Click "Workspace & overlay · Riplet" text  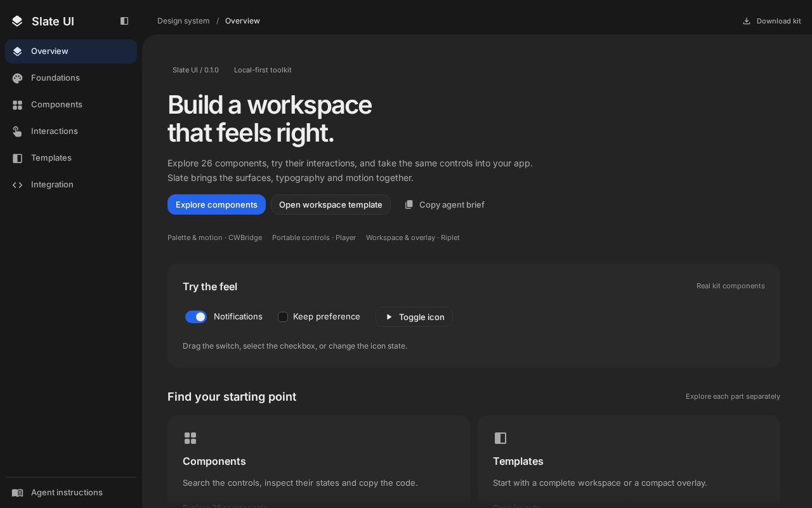(x=413, y=237)
